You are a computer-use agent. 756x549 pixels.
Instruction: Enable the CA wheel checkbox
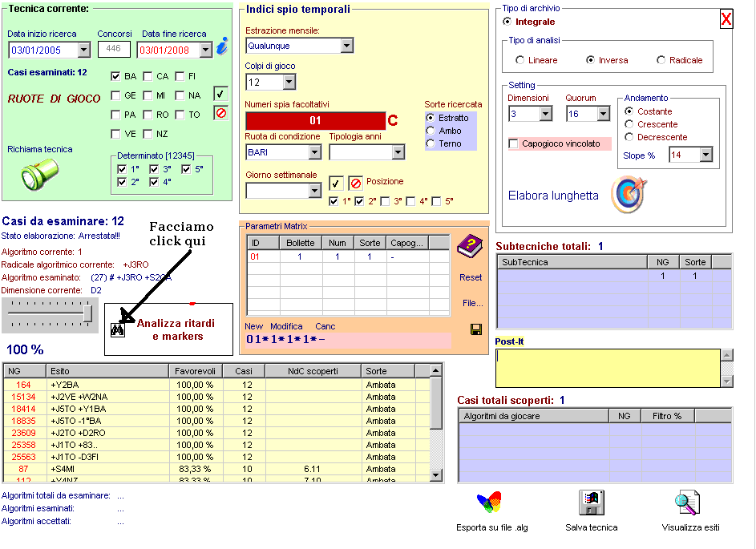tap(148, 76)
